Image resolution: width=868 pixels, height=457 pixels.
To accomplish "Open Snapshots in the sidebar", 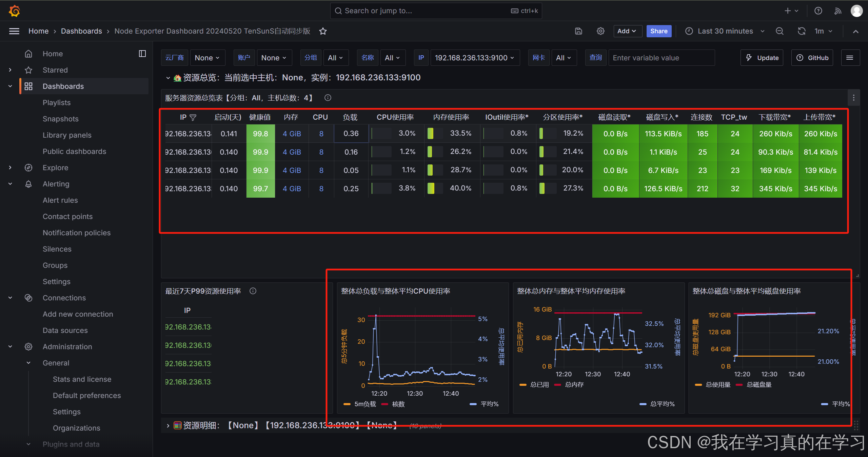I will click(x=60, y=119).
